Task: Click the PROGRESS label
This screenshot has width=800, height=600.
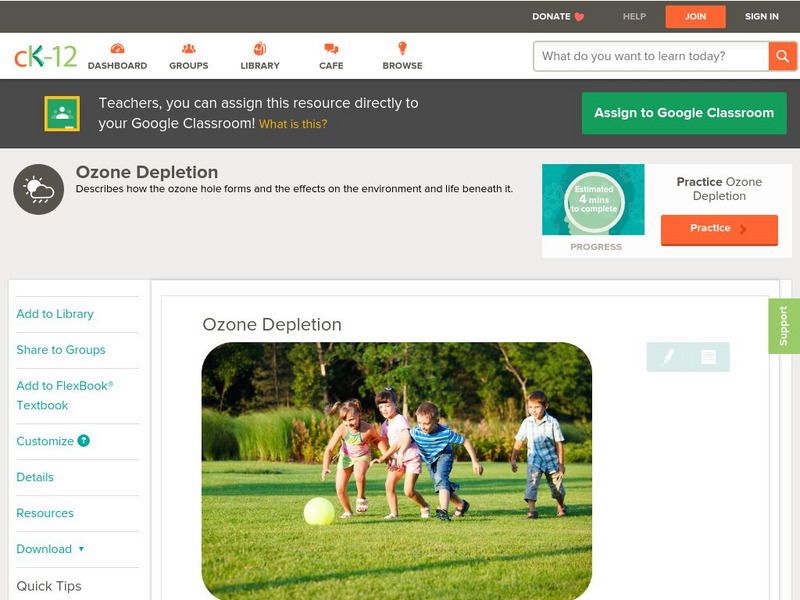Action: click(596, 247)
